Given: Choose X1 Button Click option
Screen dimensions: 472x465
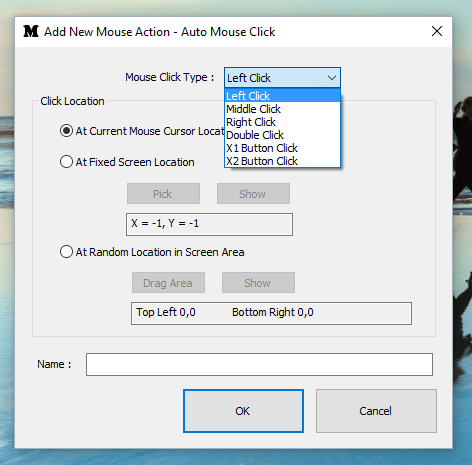Looking at the screenshot, I should click(282, 148).
